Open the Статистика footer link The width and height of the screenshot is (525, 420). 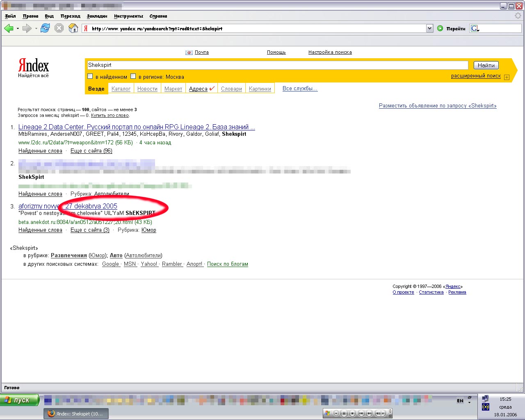(431, 292)
